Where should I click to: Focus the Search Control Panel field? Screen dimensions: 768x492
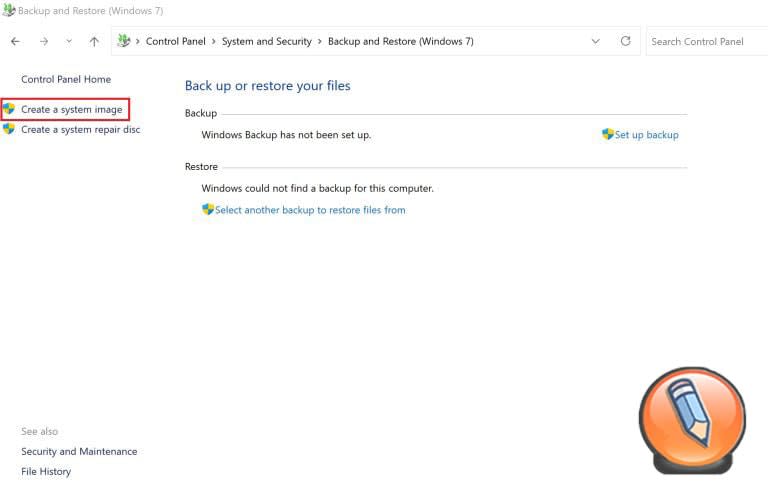click(707, 42)
